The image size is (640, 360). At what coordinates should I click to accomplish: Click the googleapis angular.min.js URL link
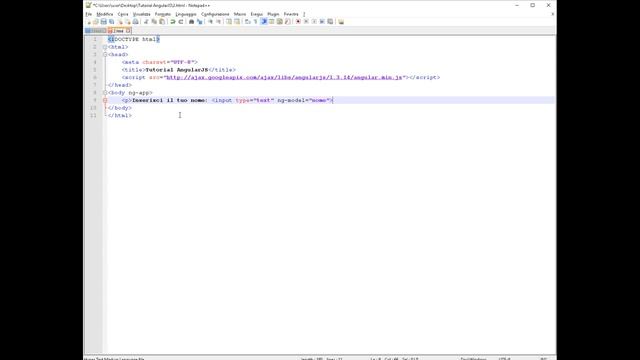click(284, 78)
